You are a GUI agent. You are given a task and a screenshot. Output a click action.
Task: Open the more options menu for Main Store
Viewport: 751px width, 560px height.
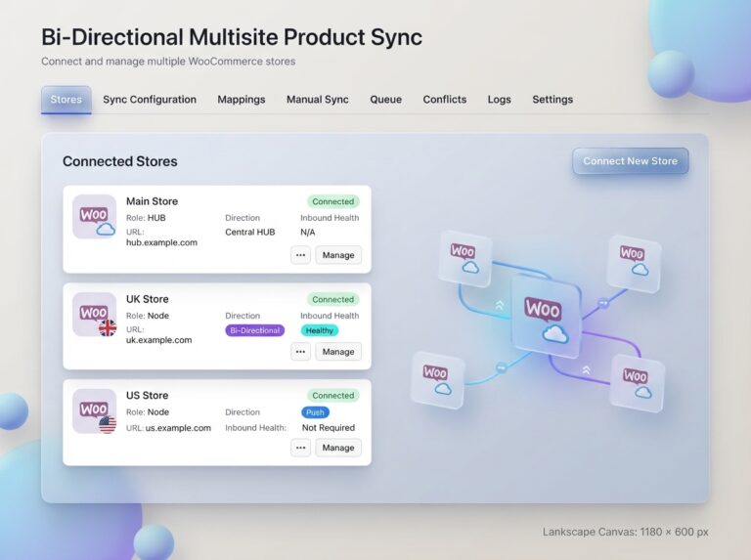[301, 255]
